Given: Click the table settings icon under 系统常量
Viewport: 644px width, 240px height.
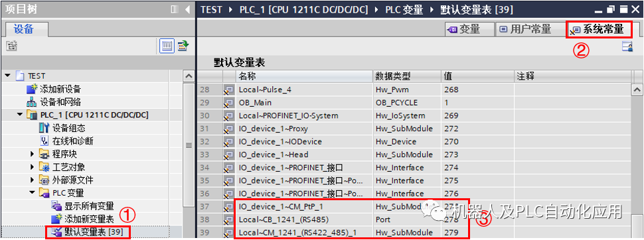Looking at the screenshot, I should (627, 47).
